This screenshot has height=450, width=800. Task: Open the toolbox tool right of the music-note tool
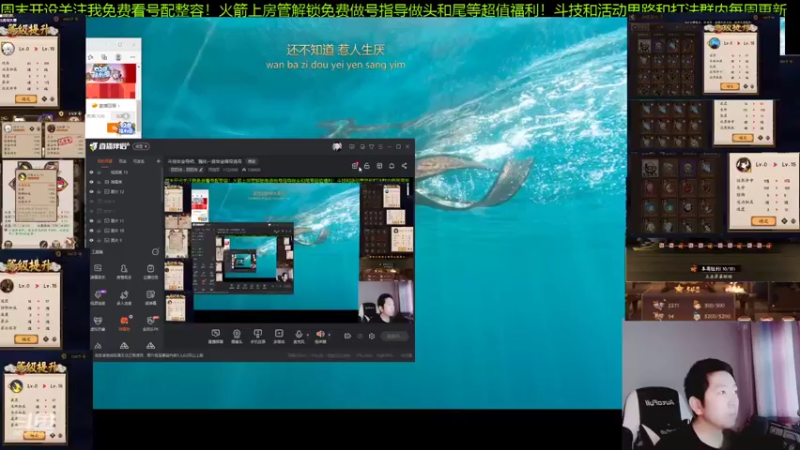(x=151, y=296)
